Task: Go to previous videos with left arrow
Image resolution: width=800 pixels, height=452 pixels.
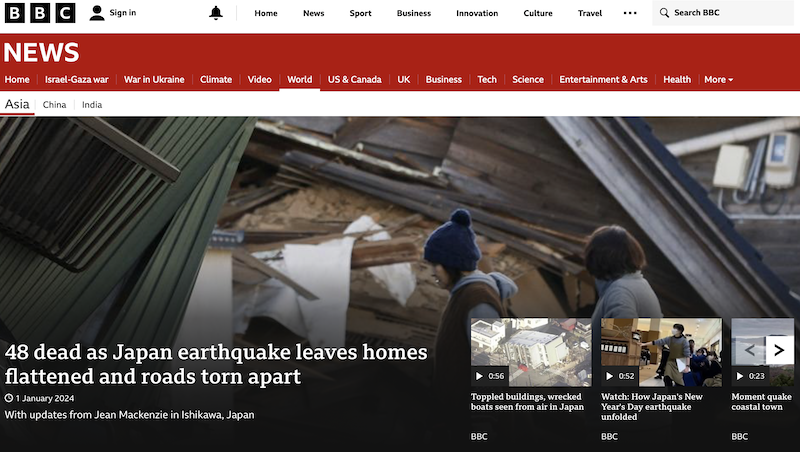Action: pyautogui.click(x=749, y=350)
